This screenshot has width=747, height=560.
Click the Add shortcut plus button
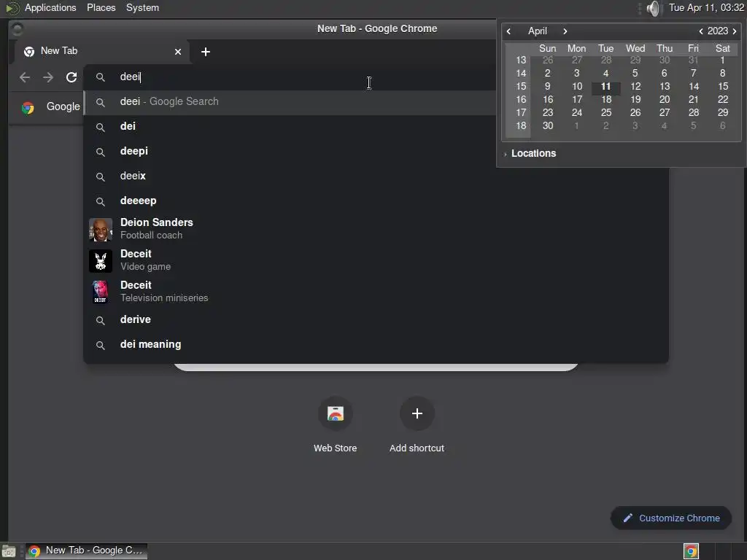(417, 413)
